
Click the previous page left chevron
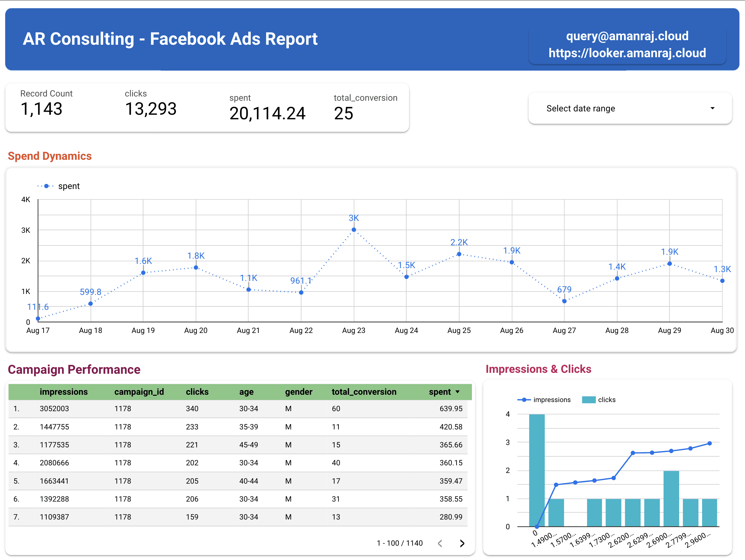[x=440, y=543]
